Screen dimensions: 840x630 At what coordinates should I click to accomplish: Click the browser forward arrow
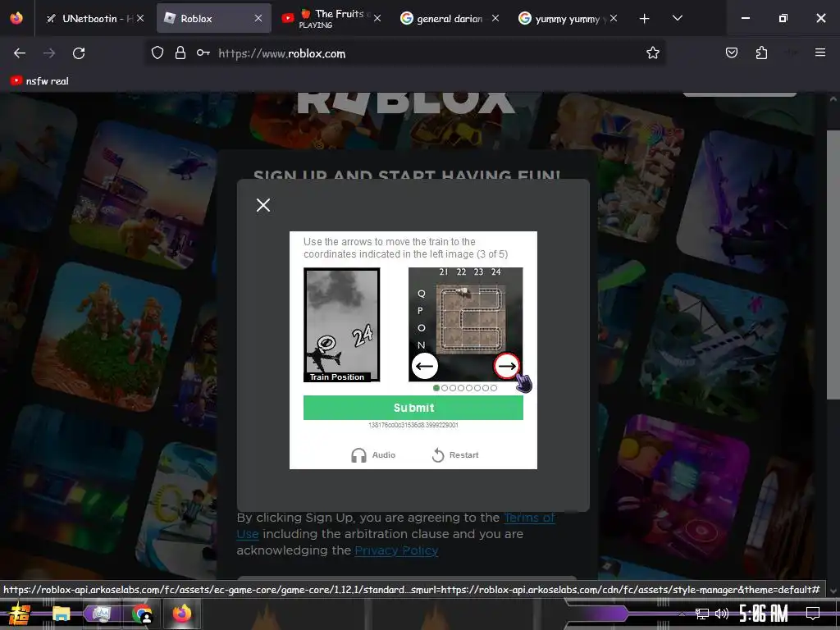click(49, 53)
